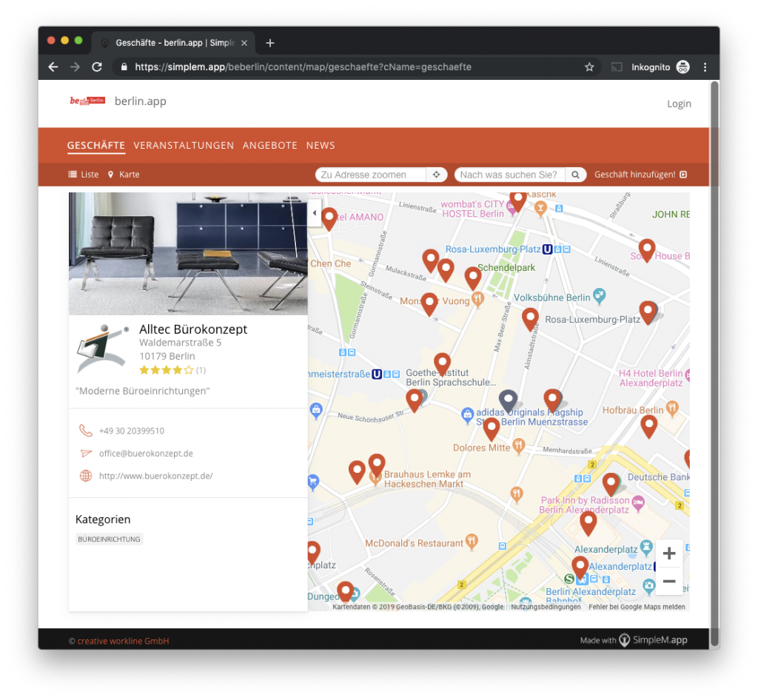The height and width of the screenshot is (700, 758).
Task: Bookmark this page with the star icon
Action: pos(588,67)
